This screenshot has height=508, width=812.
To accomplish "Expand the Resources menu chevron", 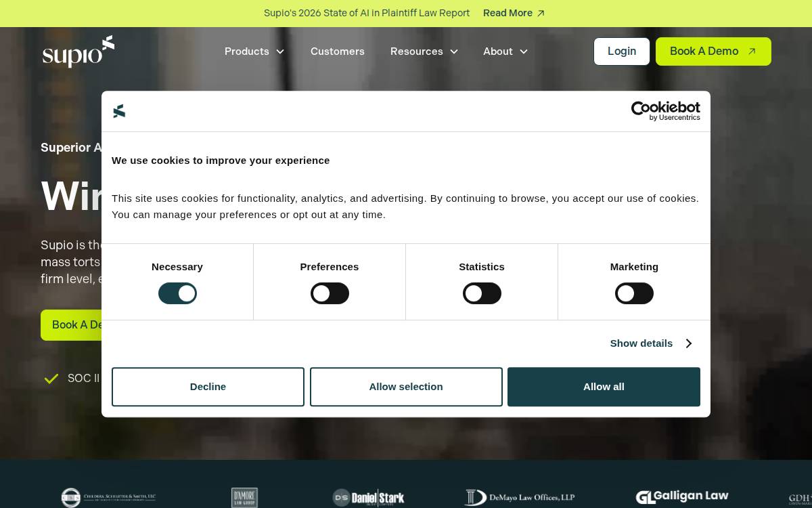I will pos(454,51).
